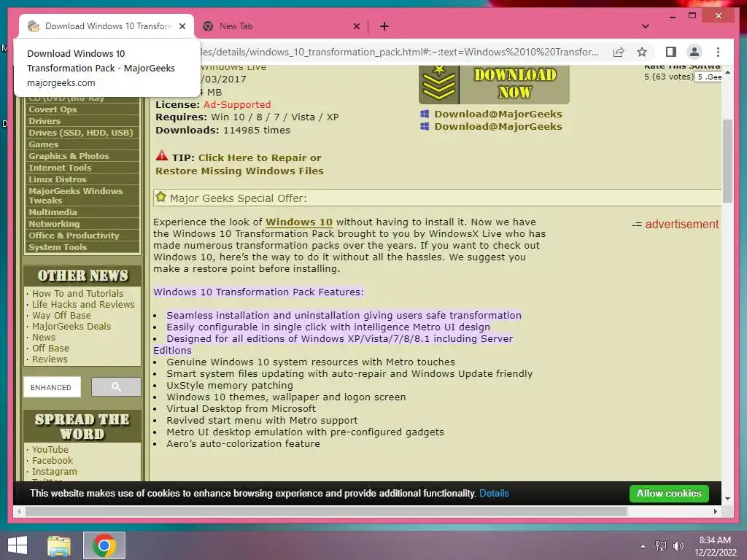Open the volume speaker icon in the tray

click(x=678, y=545)
